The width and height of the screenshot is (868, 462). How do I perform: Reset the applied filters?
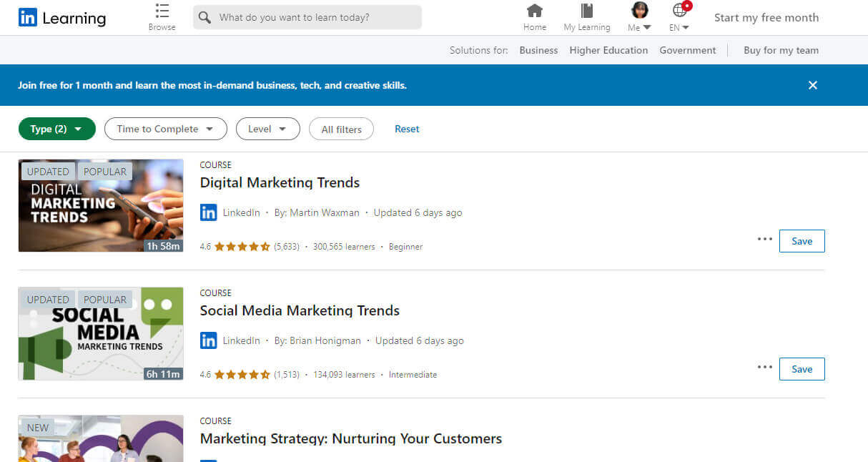(407, 129)
